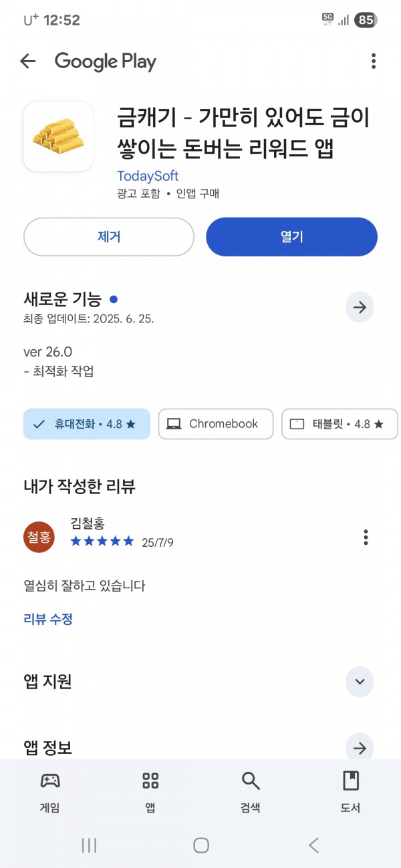This screenshot has height=868, width=401.
Task: Tap the back arrow icon
Action: pyautogui.click(x=27, y=61)
